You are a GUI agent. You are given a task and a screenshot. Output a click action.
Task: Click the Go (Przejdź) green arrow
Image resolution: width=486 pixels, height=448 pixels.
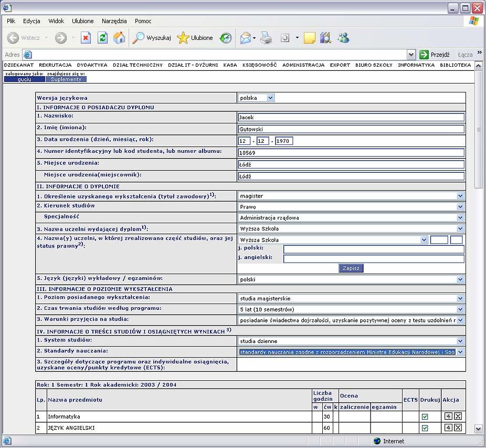click(x=424, y=55)
